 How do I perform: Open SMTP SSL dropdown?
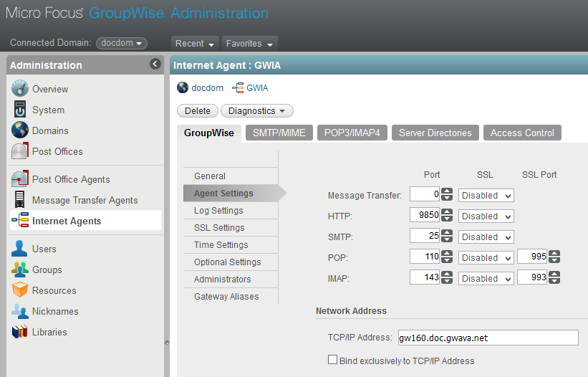(486, 237)
